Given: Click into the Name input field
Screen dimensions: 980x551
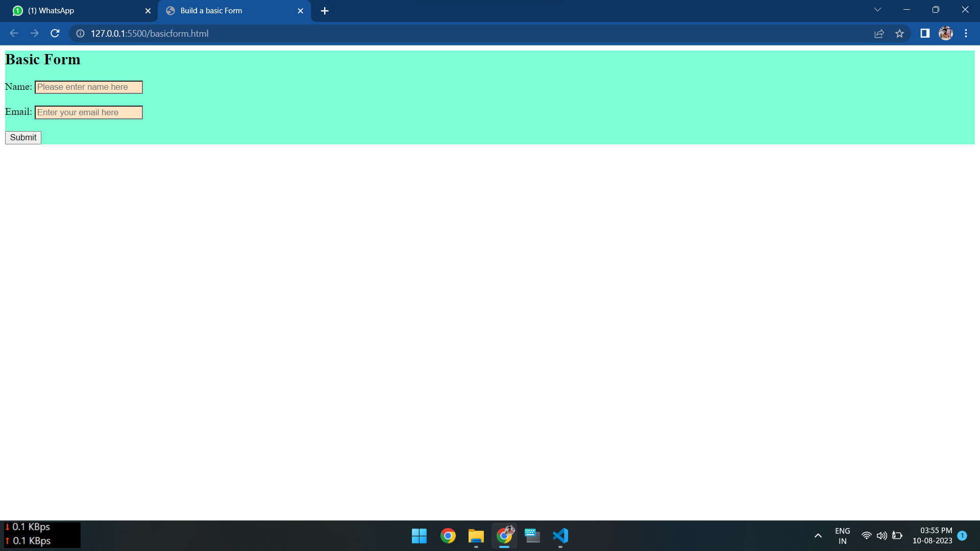Looking at the screenshot, I should click(88, 87).
